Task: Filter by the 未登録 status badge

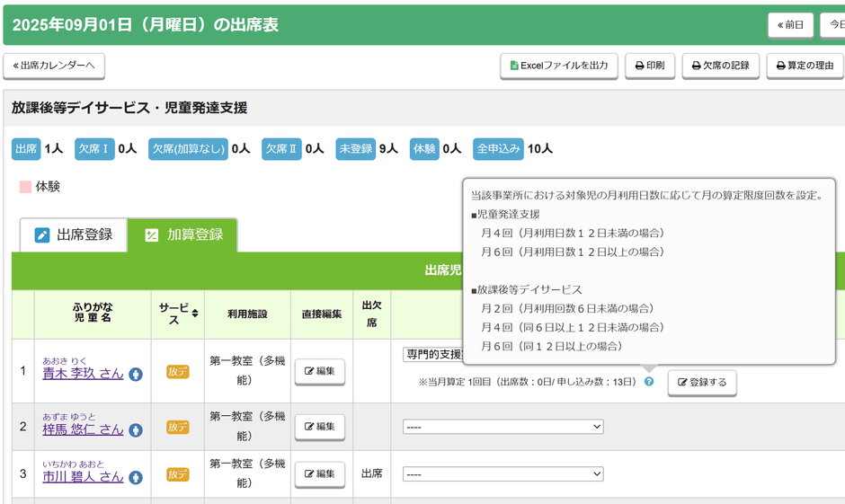Action: point(355,149)
